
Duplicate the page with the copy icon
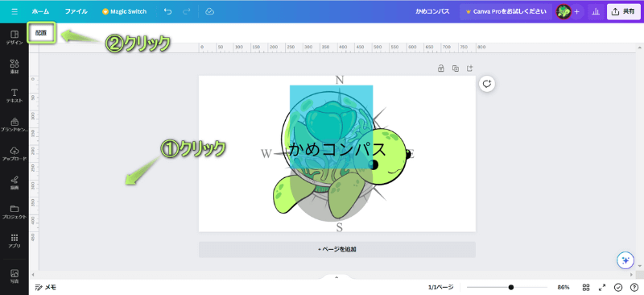[x=455, y=69]
